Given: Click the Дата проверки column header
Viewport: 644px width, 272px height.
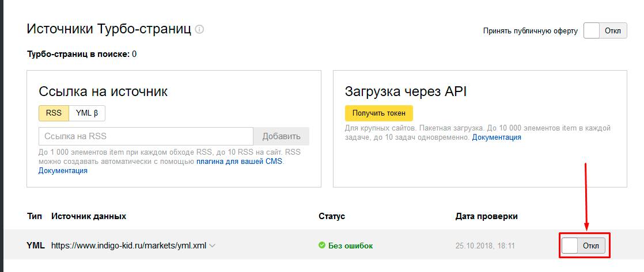Looking at the screenshot, I should point(486,216).
